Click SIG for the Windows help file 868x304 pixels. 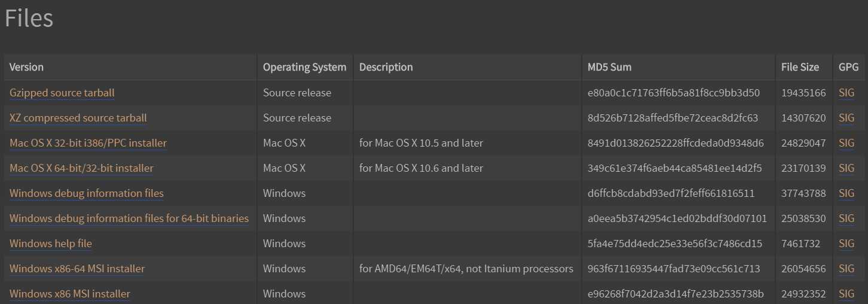click(x=846, y=244)
